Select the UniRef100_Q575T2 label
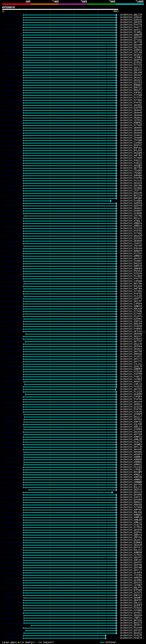 [131, 625]
